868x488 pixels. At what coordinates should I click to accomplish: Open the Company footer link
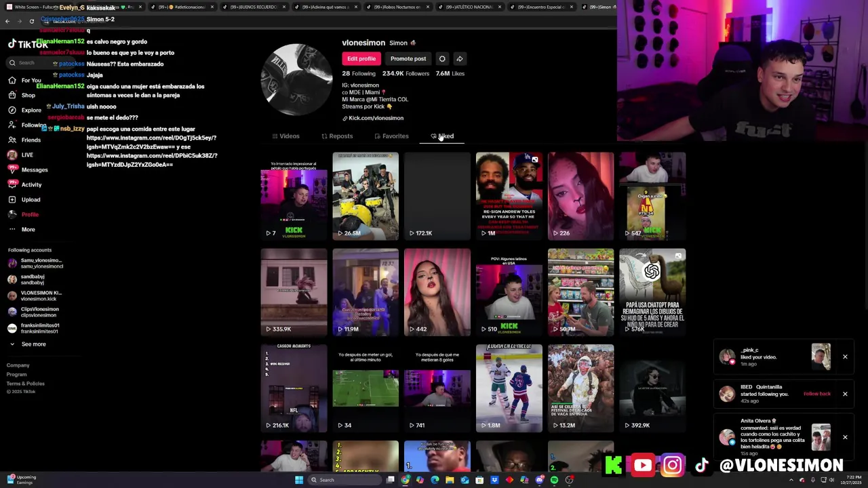18,365
